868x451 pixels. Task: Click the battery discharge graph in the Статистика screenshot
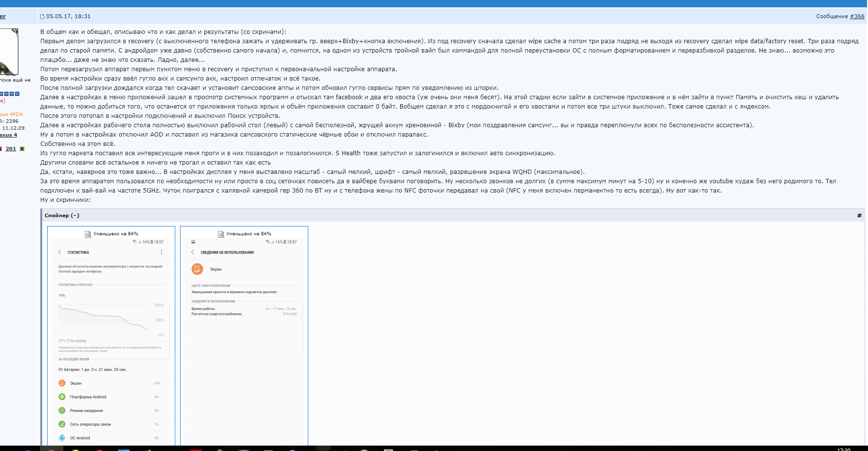tap(111, 319)
